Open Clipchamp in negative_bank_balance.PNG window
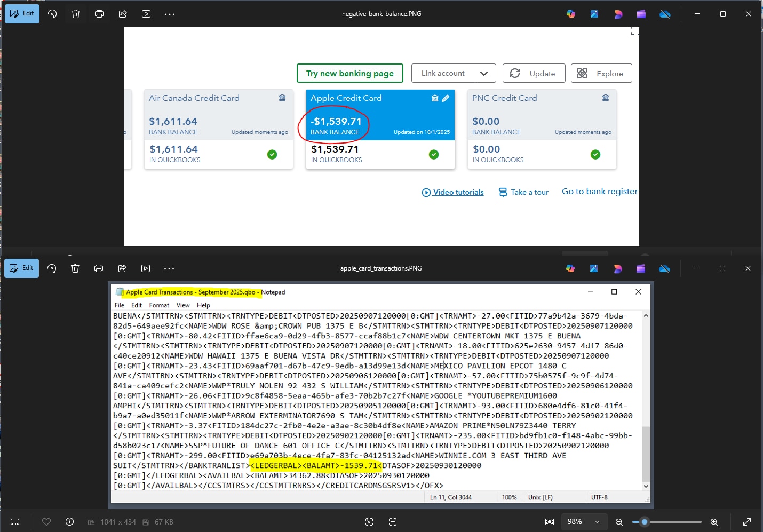 [641, 14]
